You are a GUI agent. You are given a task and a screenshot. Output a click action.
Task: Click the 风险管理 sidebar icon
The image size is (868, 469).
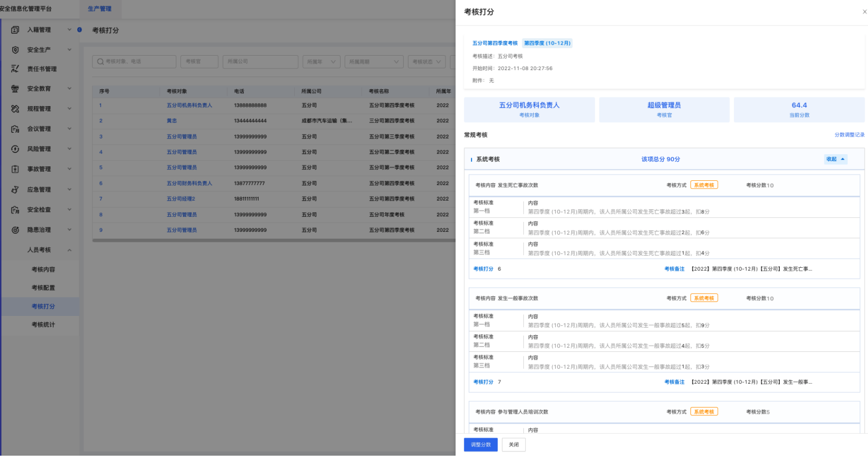coord(16,149)
